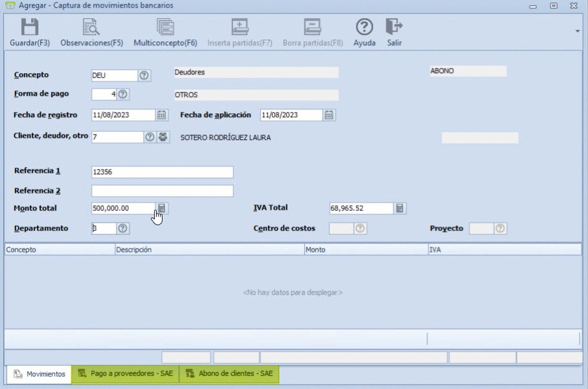Click the Ayuda help icon

[365, 27]
